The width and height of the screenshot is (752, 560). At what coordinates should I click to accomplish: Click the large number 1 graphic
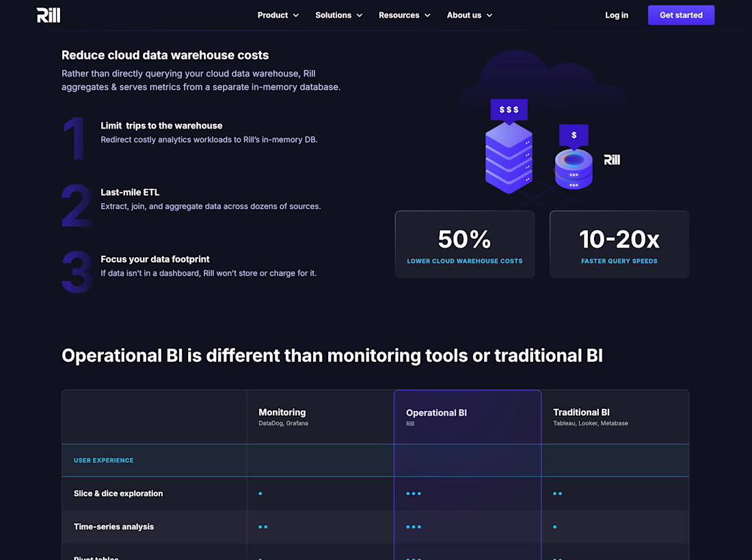pyautogui.click(x=75, y=138)
